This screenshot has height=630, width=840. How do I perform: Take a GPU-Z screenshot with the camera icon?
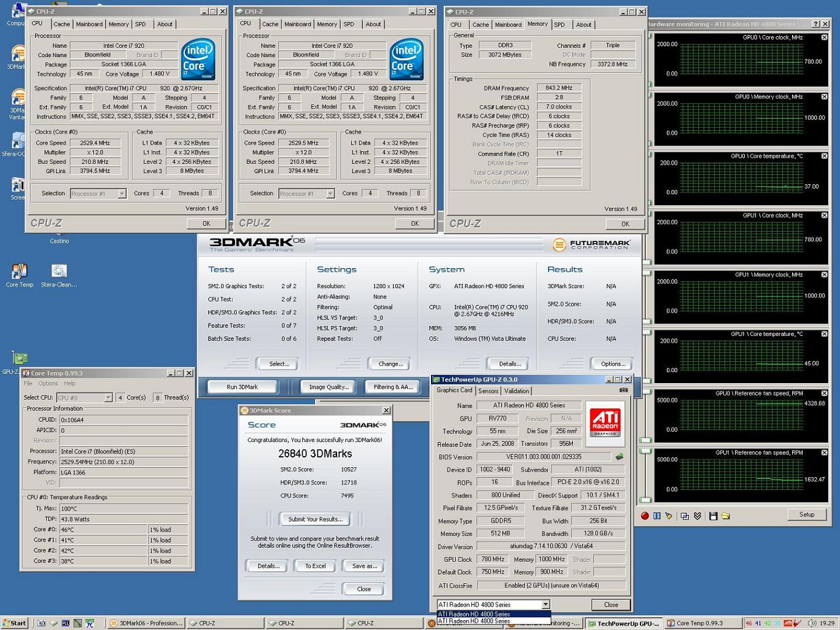[x=623, y=390]
